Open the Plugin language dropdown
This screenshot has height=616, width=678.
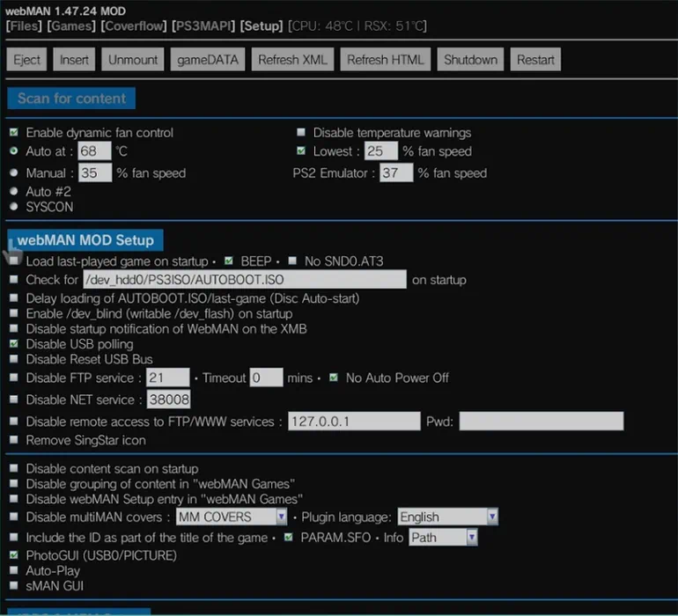447,517
